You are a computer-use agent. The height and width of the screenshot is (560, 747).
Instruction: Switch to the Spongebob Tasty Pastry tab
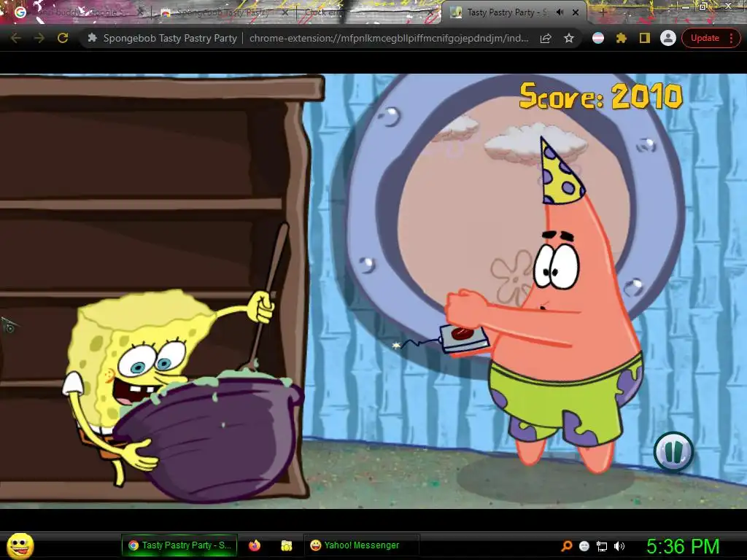click(224, 12)
